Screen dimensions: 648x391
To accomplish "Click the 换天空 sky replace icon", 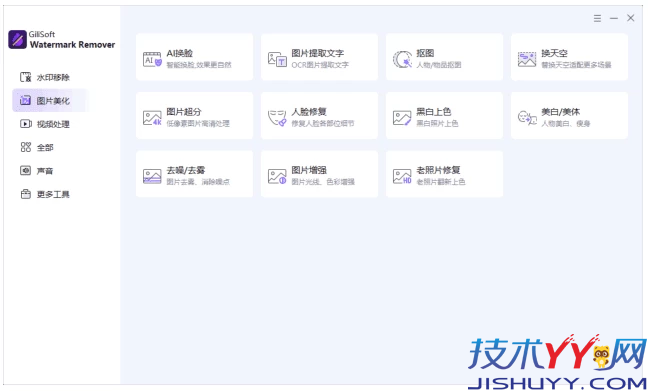I will 527,59.
